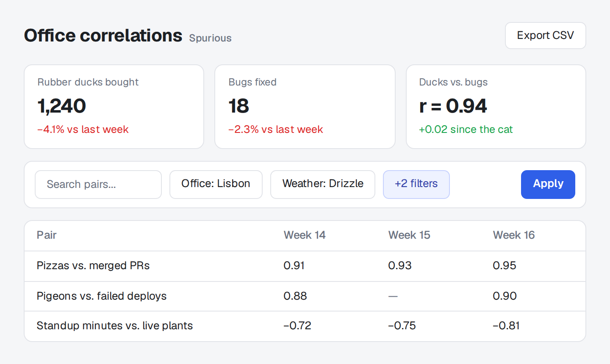Focus the Search pairs input field

point(98,185)
